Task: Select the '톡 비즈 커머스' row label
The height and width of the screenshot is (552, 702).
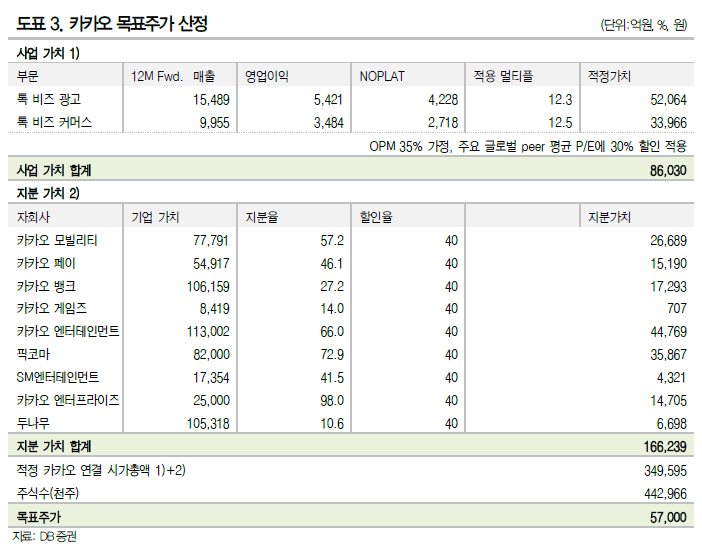Action: (x=54, y=122)
